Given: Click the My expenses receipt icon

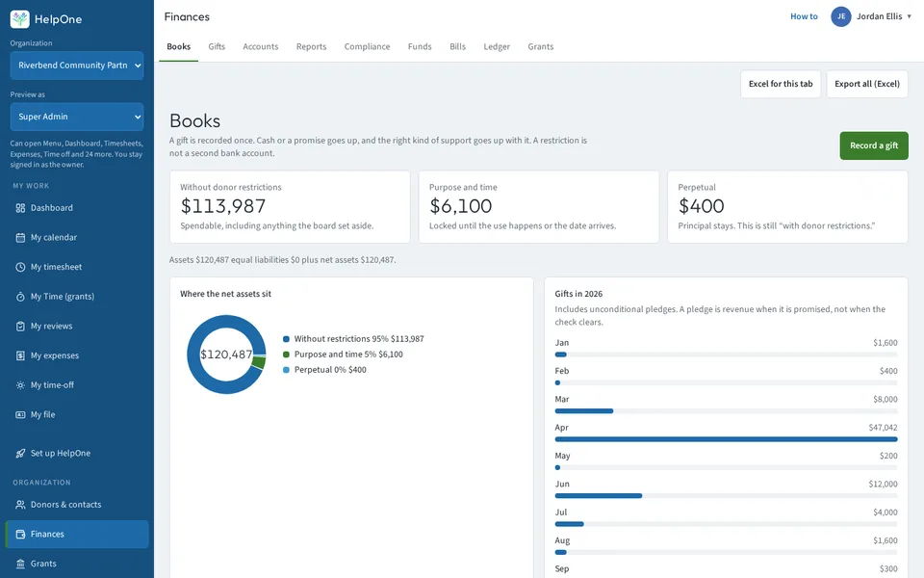Looking at the screenshot, I should click(20, 355).
